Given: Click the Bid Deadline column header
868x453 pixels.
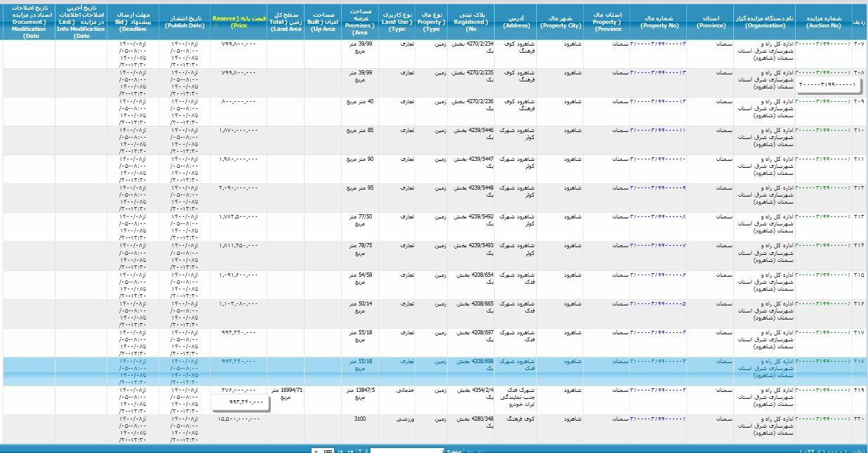Looking at the screenshot, I should pyautogui.click(x=133, y=20).
